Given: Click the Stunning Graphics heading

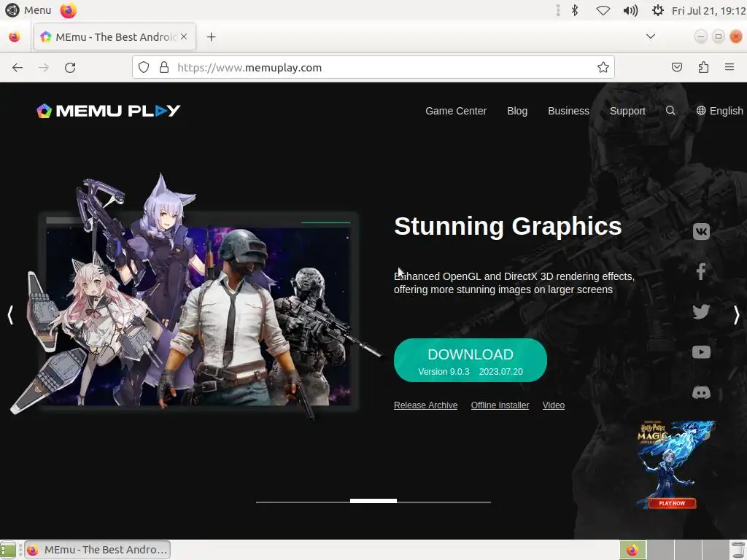Looking at the screenshot, I should click(508, 226).
